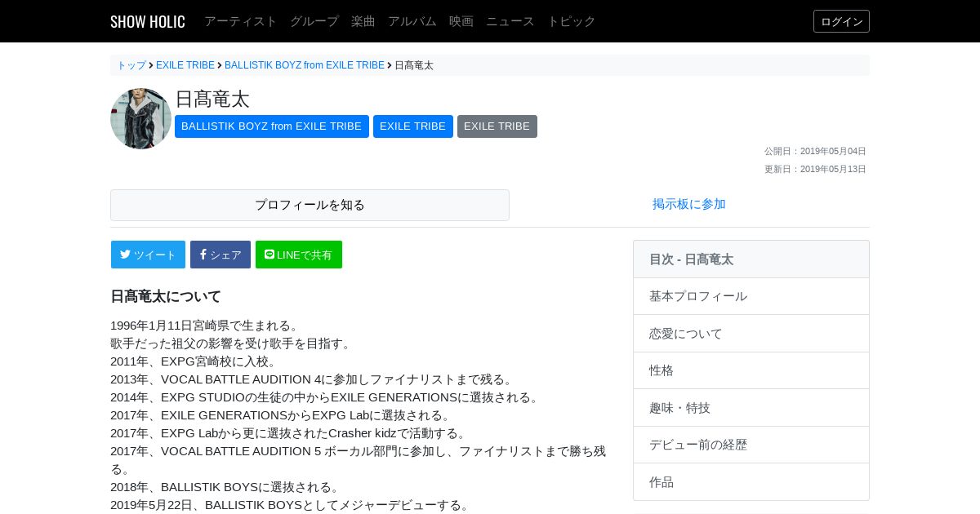Viewport: 980px width, 514px height.
Task: Jump to 恋愛について in table of contents
Action: 751,334
